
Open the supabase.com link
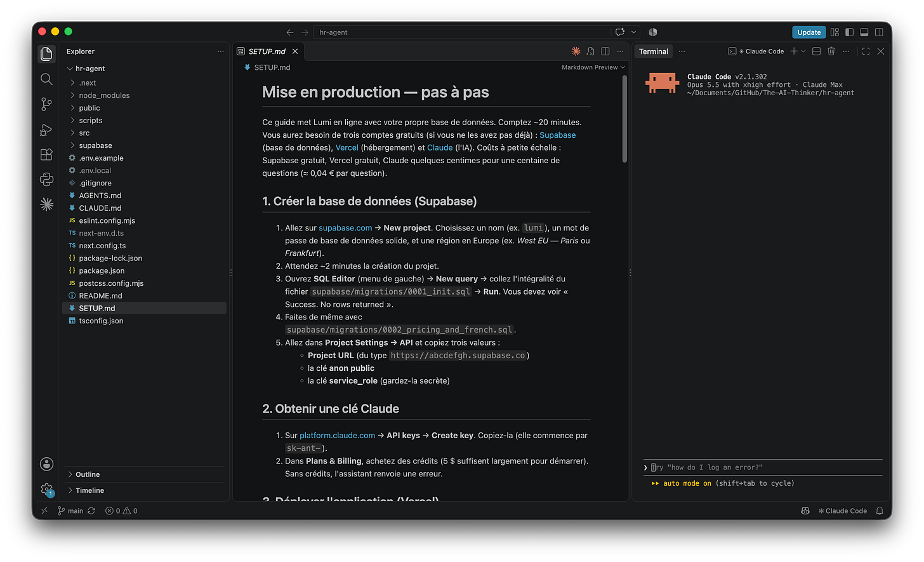click(x=345, y=228)
